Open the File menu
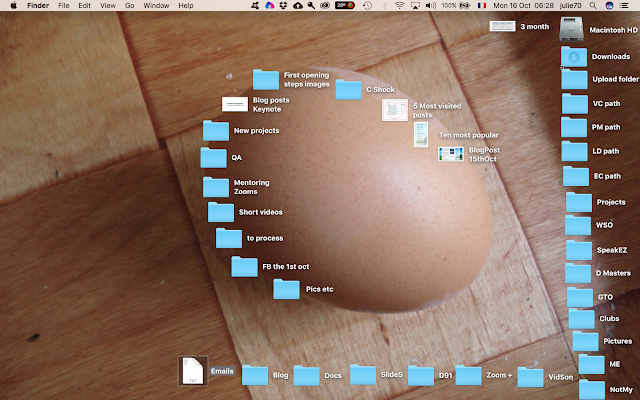The height and width of the screenshot is (400, 640). point(64,5)
